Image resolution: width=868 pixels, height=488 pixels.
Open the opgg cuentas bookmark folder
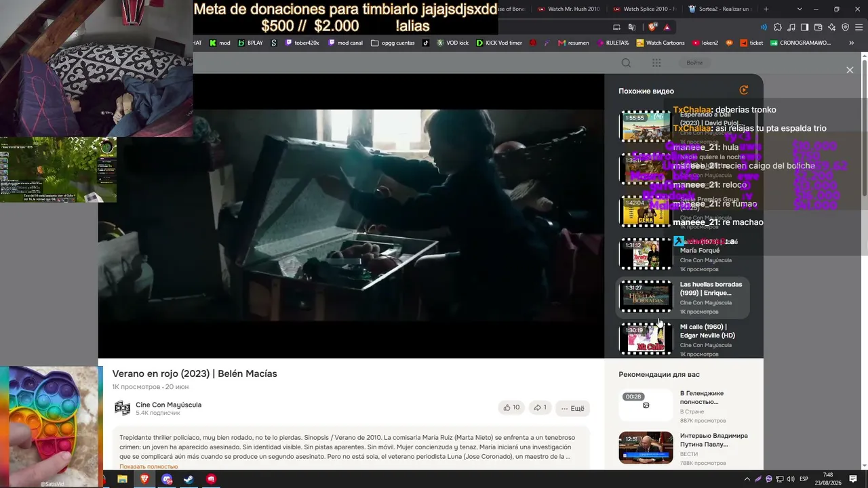393,43
